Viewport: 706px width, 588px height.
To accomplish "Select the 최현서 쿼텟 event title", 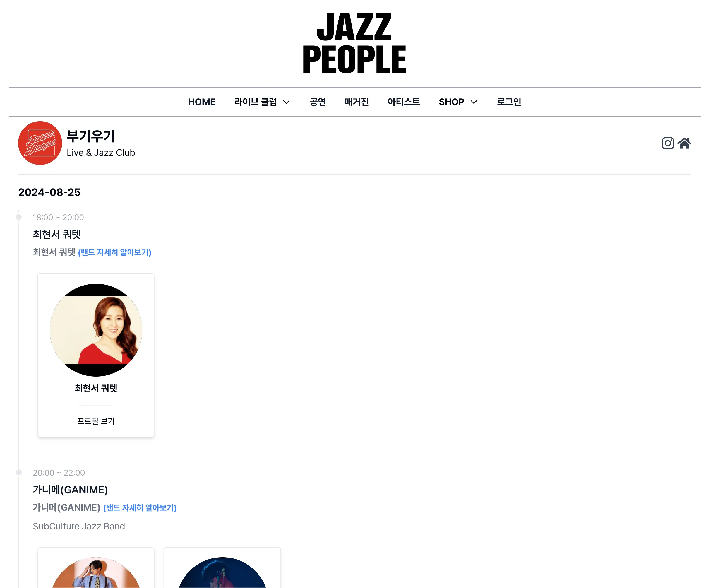I will [57, 234].
